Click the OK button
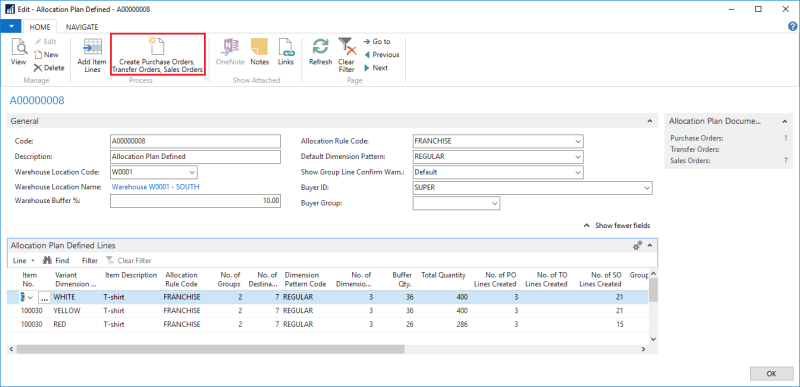Image resolution: width=800 pixels, height=387 pixels. [x=771, y=374]
